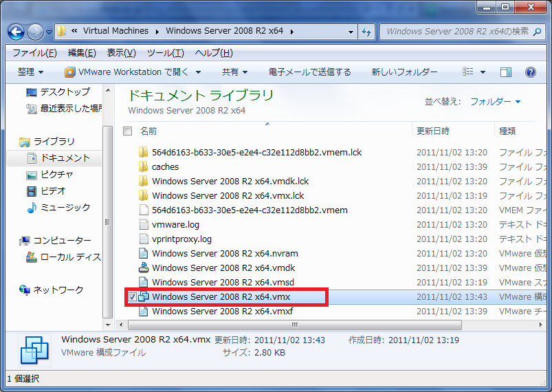Uncheck the Windows Server 2008 R2 x64.vmx checkbox
This screenshot has width=552, height=392.
coord(133,297)
